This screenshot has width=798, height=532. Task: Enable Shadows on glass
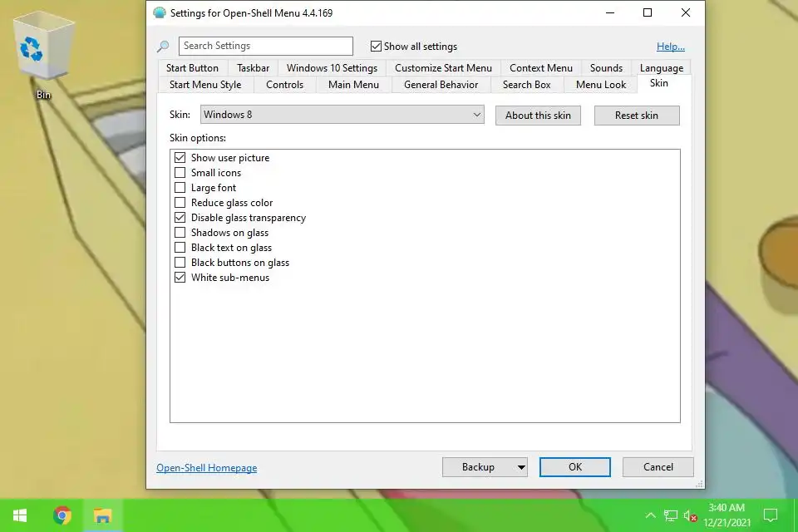[x=180, y=233]
